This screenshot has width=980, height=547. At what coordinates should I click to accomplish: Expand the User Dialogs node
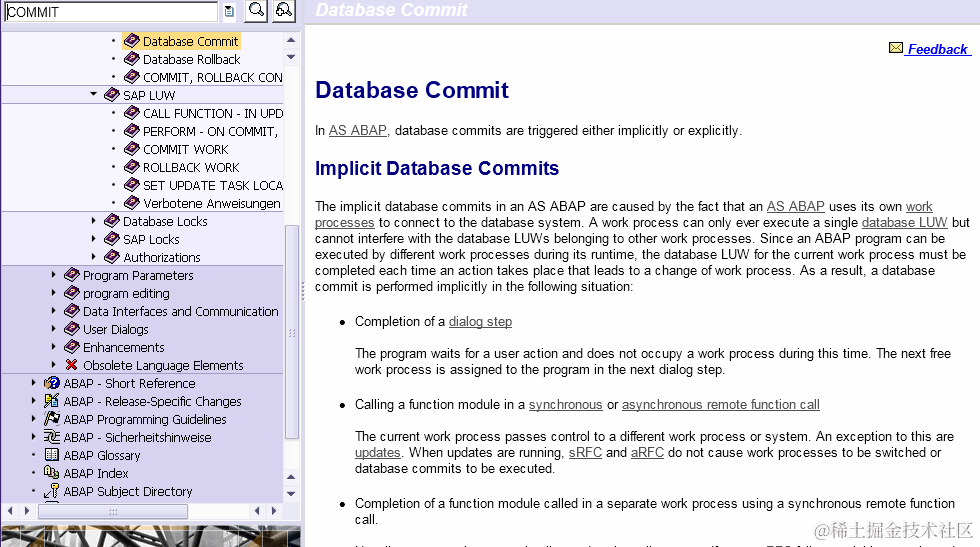[53, 329]
